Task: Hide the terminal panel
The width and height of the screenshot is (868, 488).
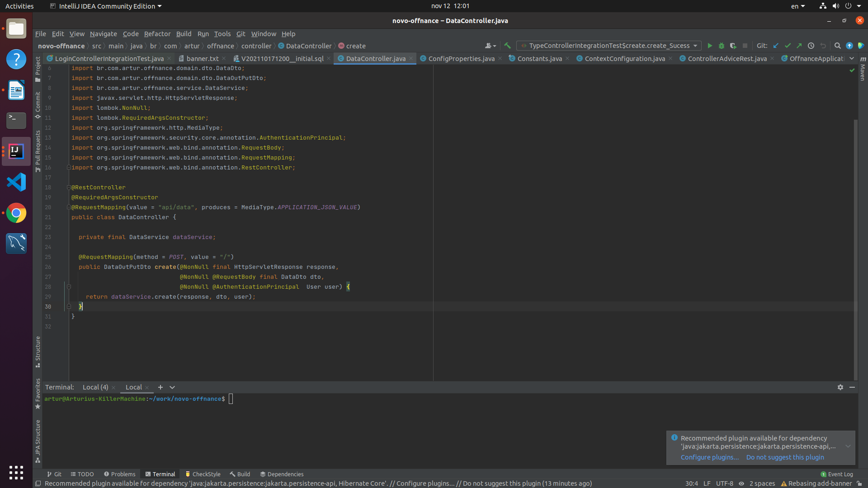Action: pos(852,387)
